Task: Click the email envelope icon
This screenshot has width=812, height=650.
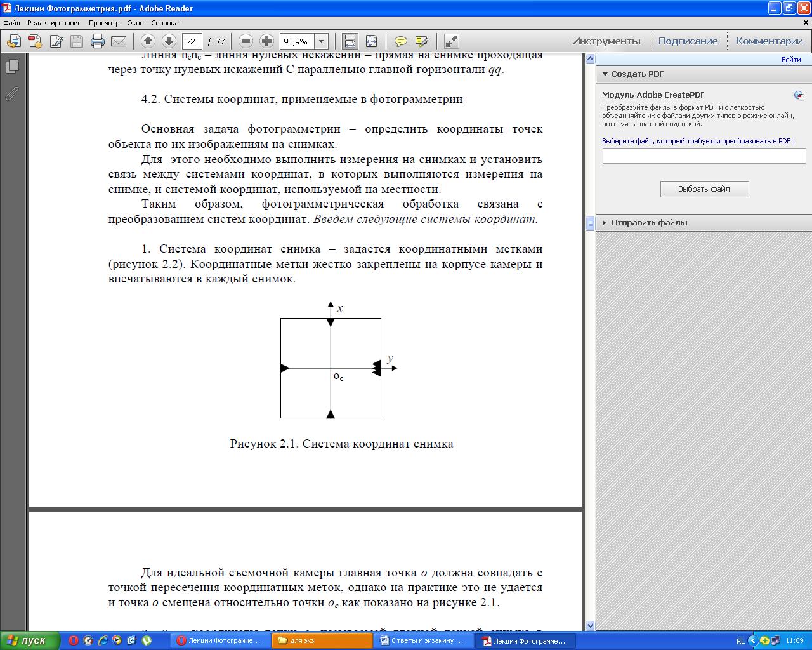Action: click(119, 41)
